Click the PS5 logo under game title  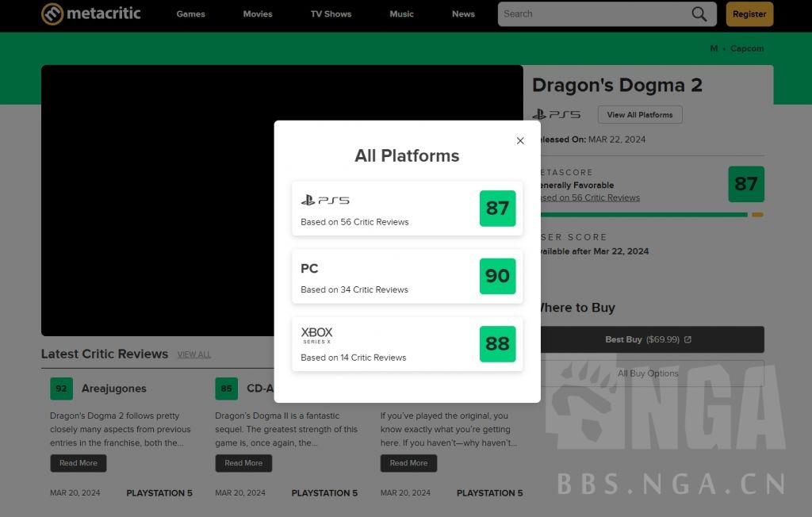tap(557, 115)
